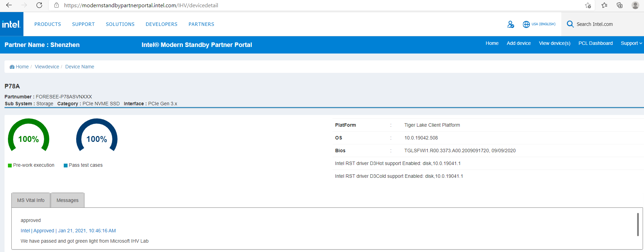Click the Intel | Approved timestamp line
644x252 pixels.
coord(68,231)
